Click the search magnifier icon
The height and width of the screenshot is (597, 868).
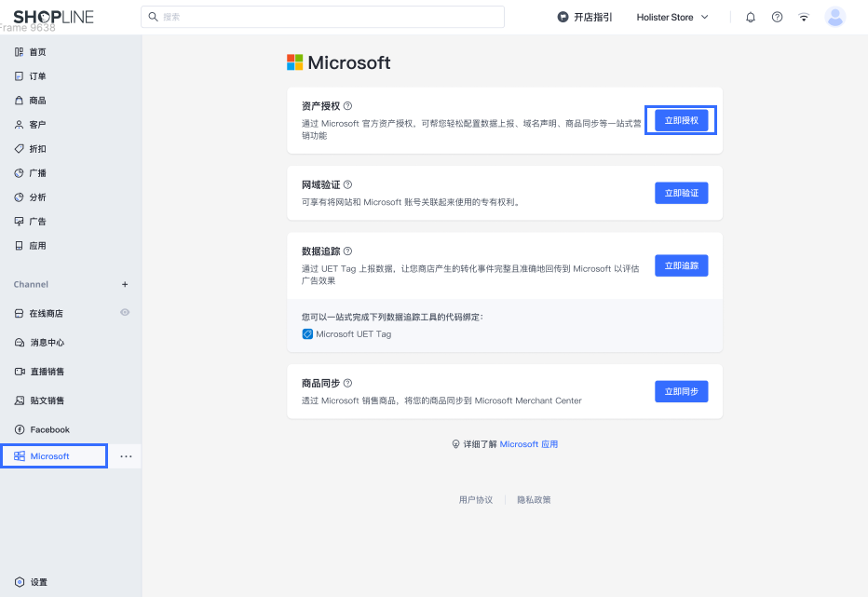[x=154, y=17]
